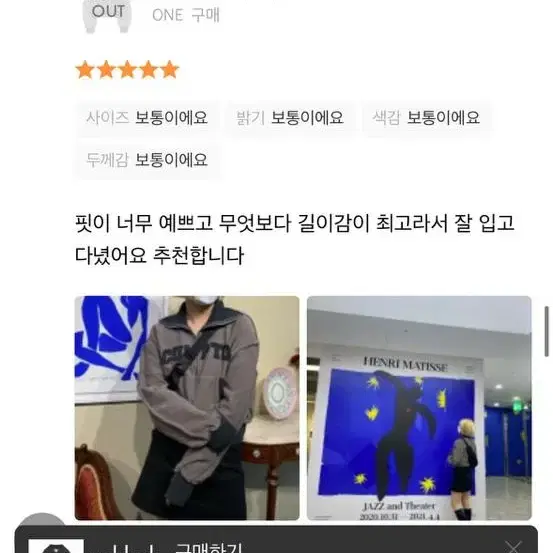The image size is (553, 553).
Task: Click the review text starting with 핏이 너무
Action: (x=295, y=224)
